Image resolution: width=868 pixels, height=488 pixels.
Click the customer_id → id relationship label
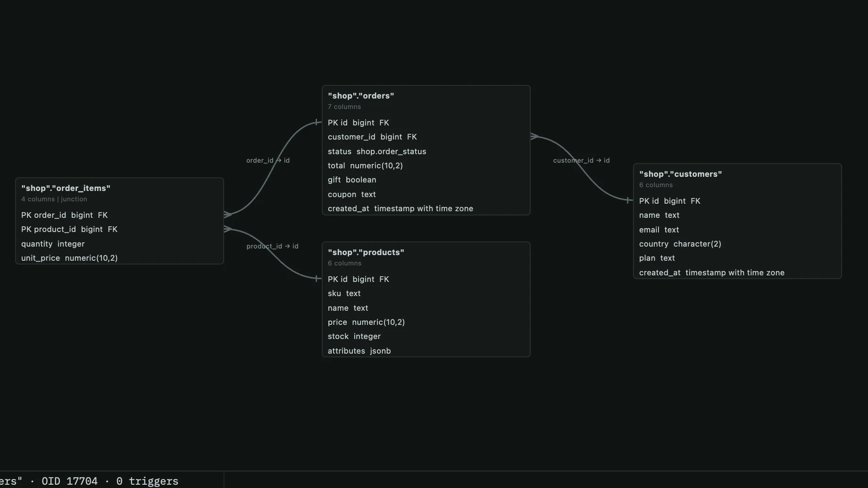pos(581,160)
